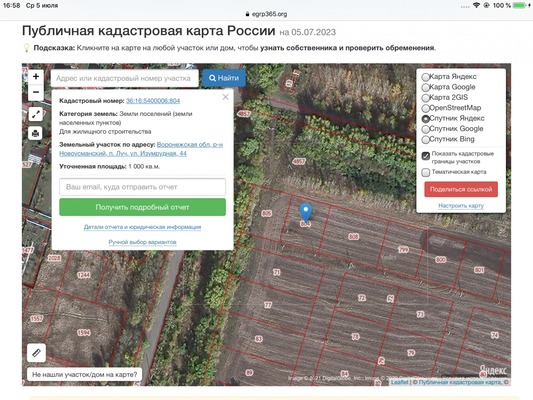Tap egrp365.org address bar
The height and width of the screenshot is (400, 533).
click(266, 14)
